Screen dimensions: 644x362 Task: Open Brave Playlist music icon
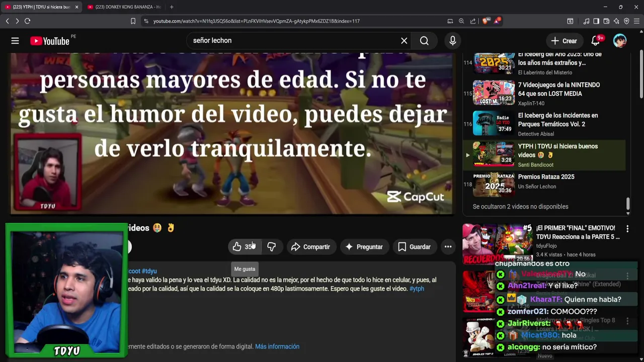tap(586, 21)
